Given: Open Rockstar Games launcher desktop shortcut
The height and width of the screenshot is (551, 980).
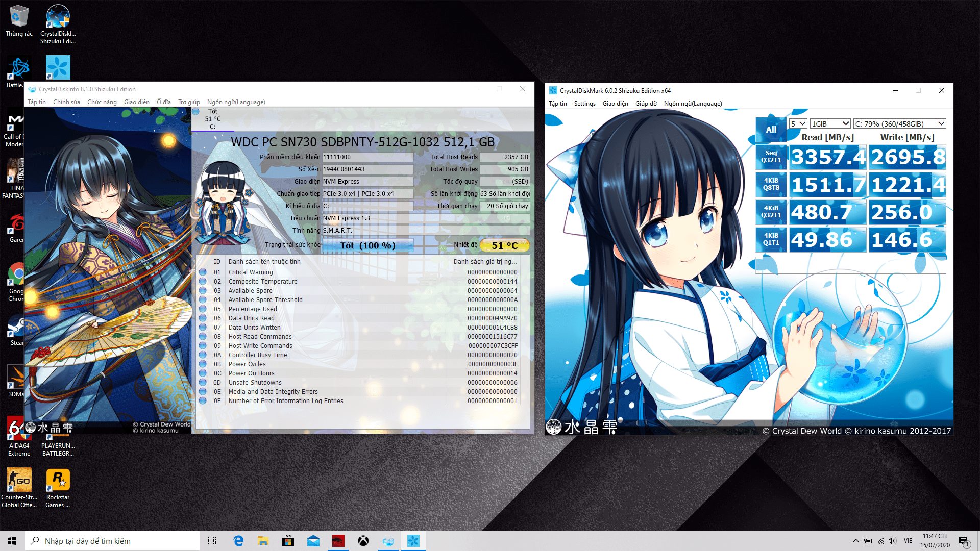Looking at the screenshot, I should [58, 488].
